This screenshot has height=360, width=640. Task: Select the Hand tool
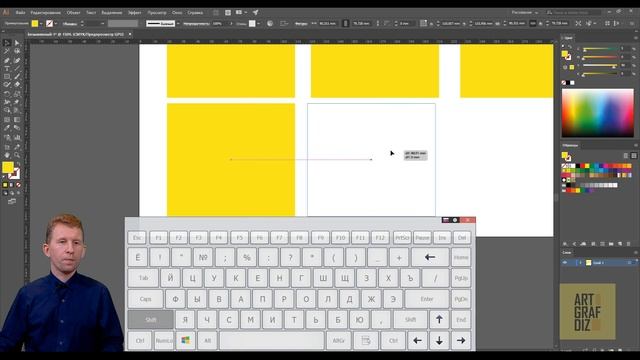tap(7, 155)
